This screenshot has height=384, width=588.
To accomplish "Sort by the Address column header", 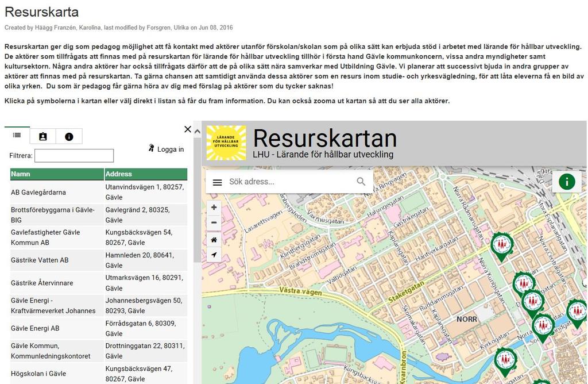I will pyautogui.click(x=146, y=174).
